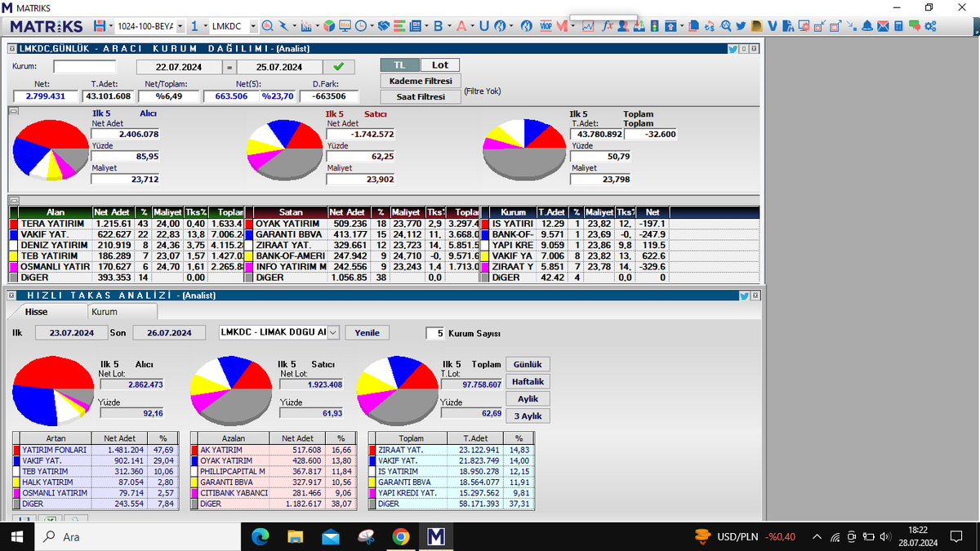Click the Satan column header
Screen dimensions: 980x551
[x=291, y=211]
